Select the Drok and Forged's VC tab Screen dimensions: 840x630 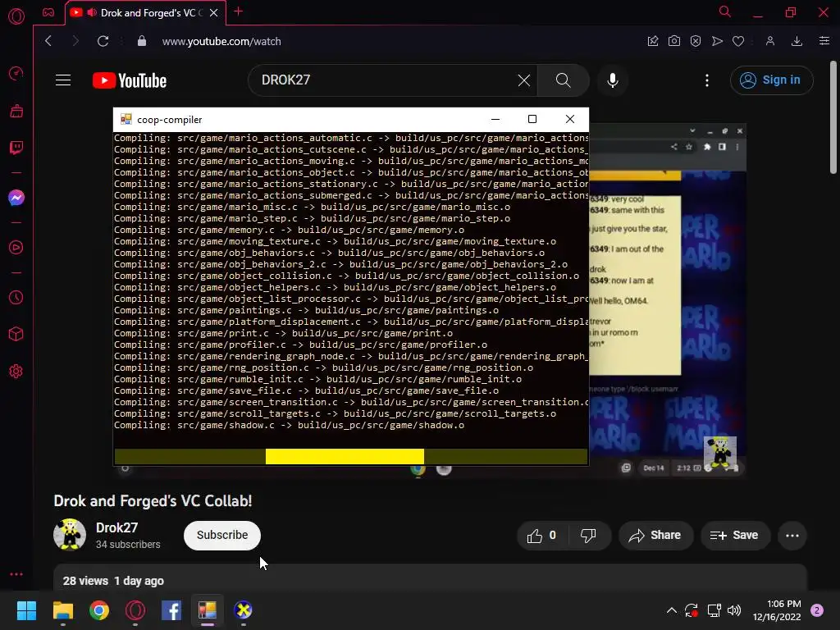coord(144,13)
